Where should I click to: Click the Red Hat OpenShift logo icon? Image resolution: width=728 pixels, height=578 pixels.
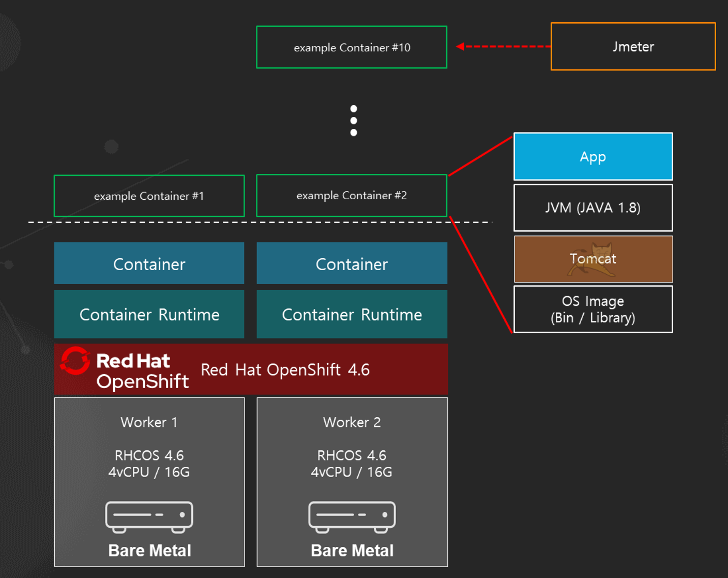pos(75,360)
